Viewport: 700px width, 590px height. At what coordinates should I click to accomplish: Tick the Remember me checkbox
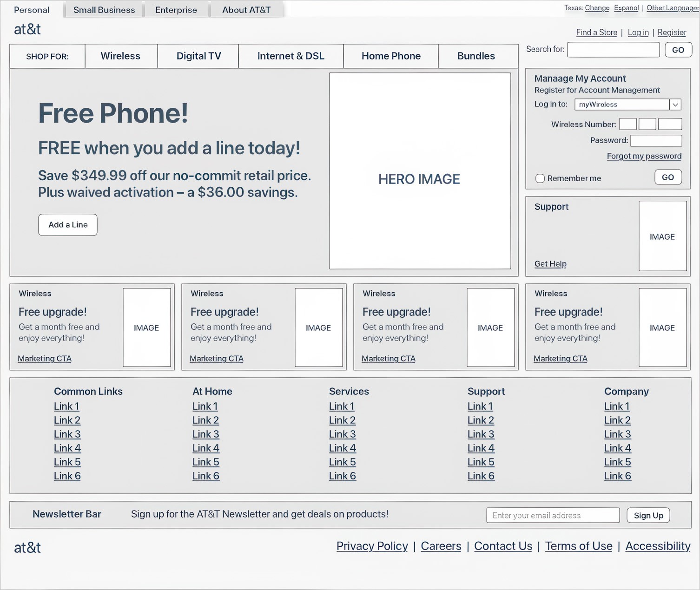tap(540, 178)
